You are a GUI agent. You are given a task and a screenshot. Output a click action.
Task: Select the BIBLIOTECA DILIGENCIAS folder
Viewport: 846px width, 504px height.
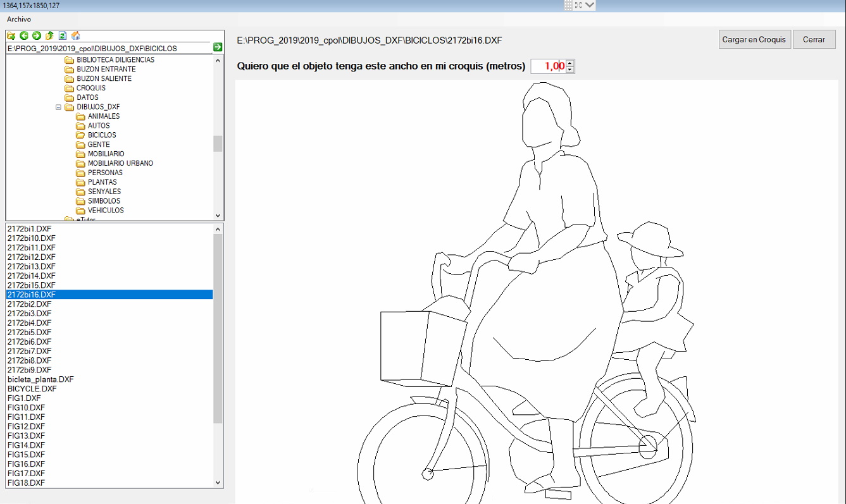116,60
